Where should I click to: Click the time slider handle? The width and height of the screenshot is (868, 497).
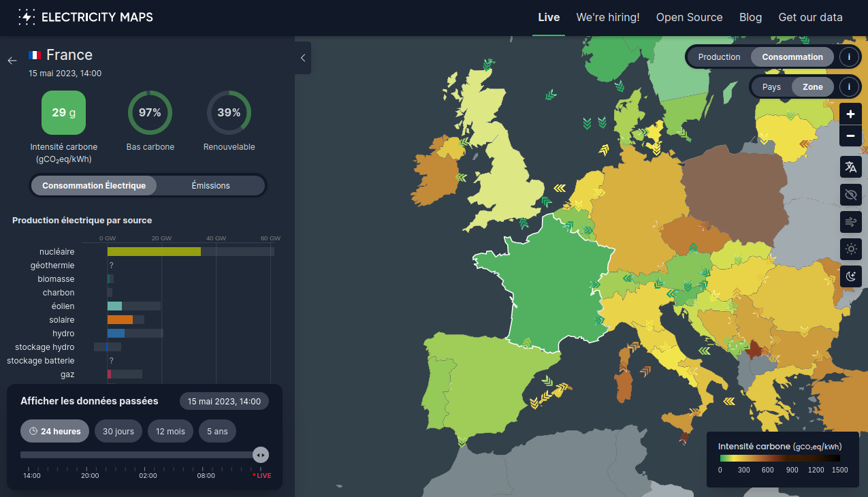click(261, 455)
